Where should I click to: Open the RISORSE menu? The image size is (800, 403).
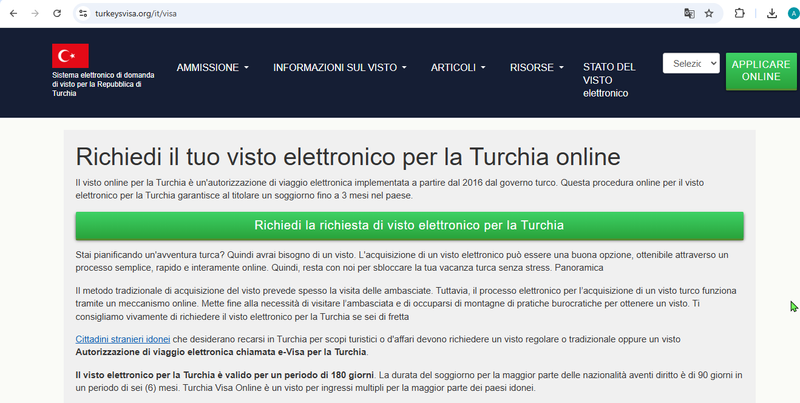[536, 68]
